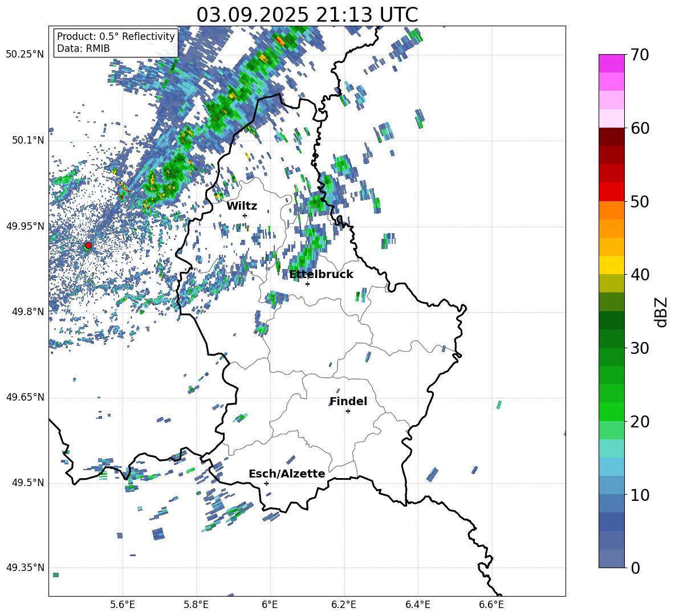Click the colorbar 70 tick value
The image size is (675, 616).
(x=640, y=55)
